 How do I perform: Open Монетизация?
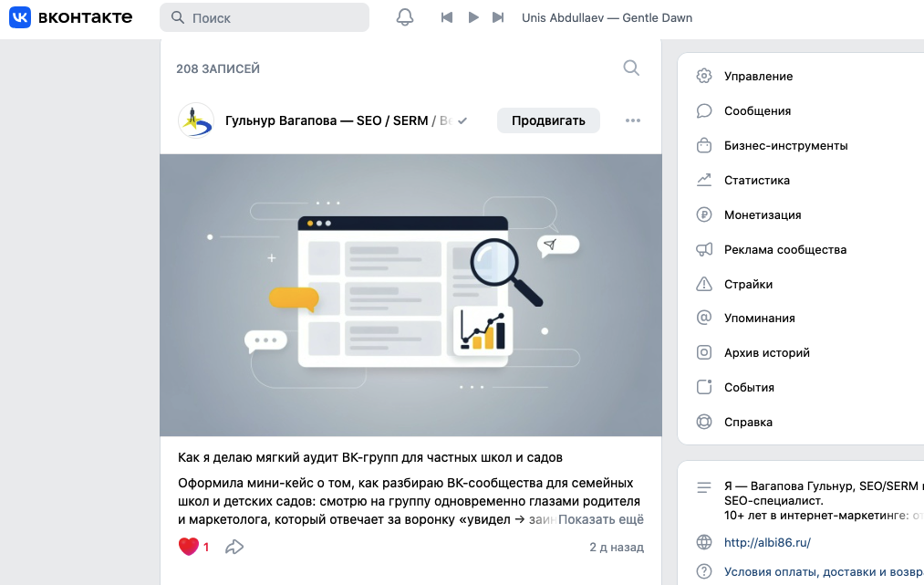point(763,215)
